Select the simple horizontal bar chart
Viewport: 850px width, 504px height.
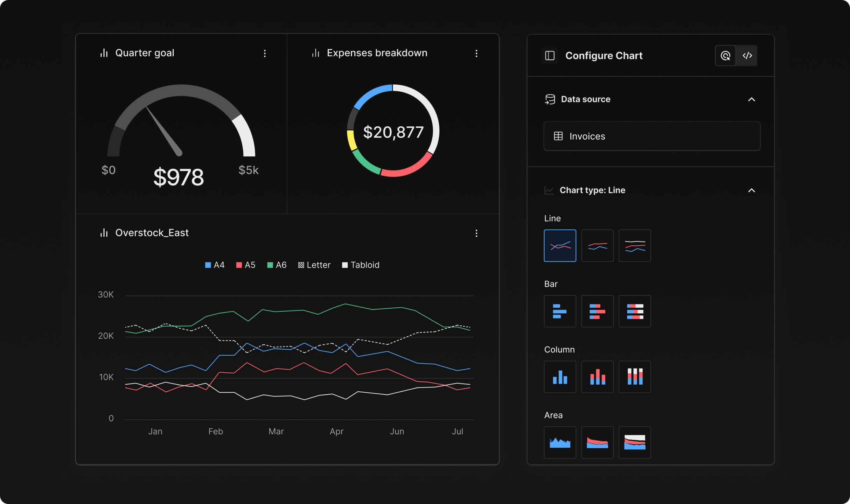click(560, 311)
